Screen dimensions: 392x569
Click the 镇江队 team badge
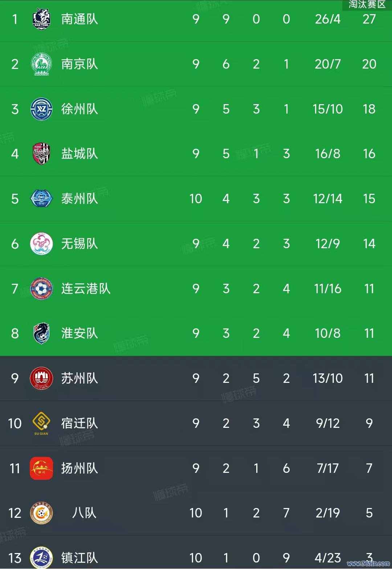[41, 558]
